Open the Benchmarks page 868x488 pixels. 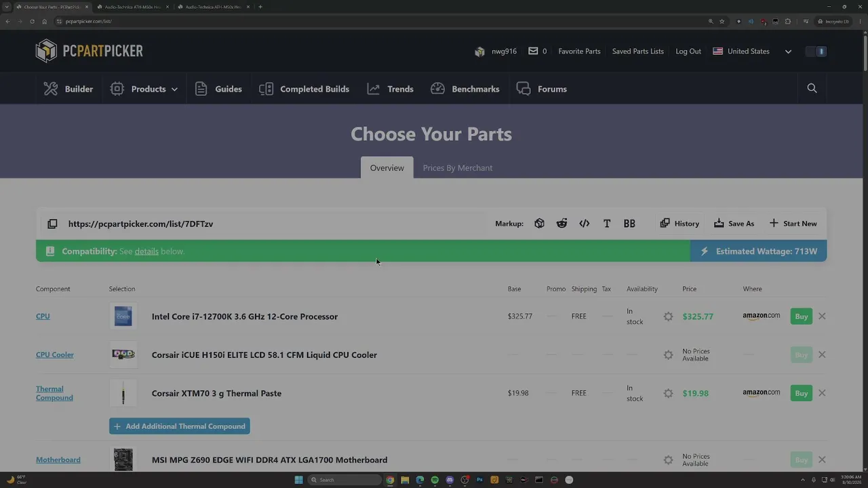465,89
